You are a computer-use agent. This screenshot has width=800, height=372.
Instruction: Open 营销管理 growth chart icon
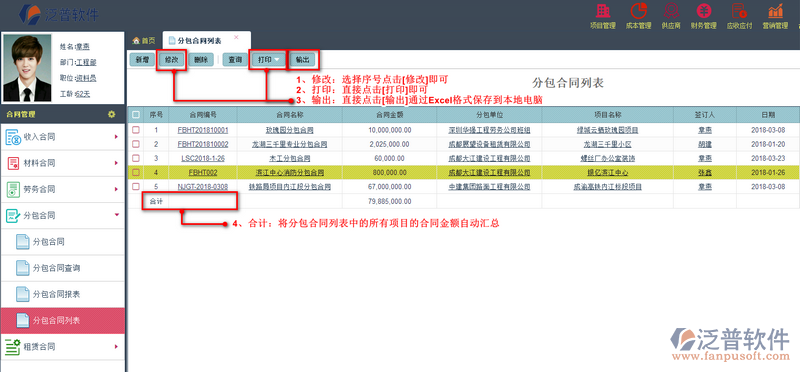pyautogui.click(x=776, y=11)
